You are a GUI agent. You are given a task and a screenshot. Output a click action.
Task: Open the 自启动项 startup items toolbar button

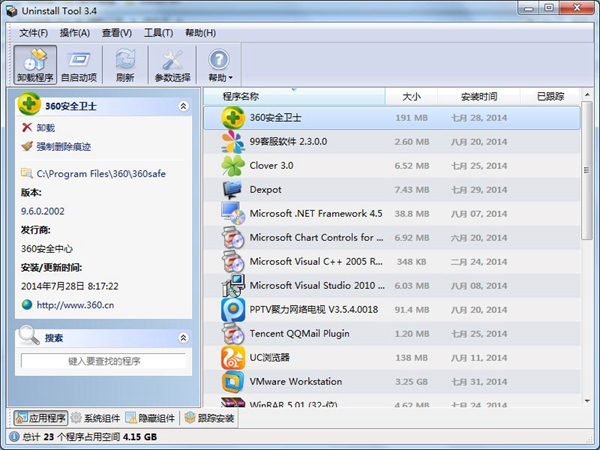point(79,65)
